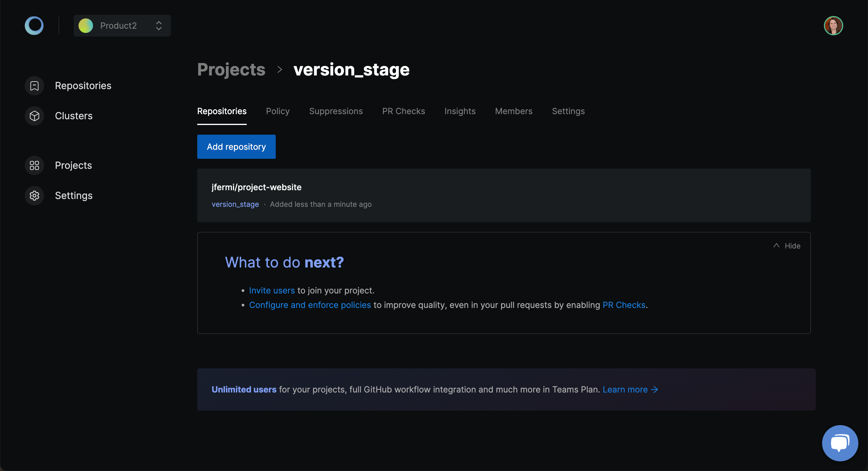Click the Repositories sidebar icon
868x471 pixels.
(35, 85)
